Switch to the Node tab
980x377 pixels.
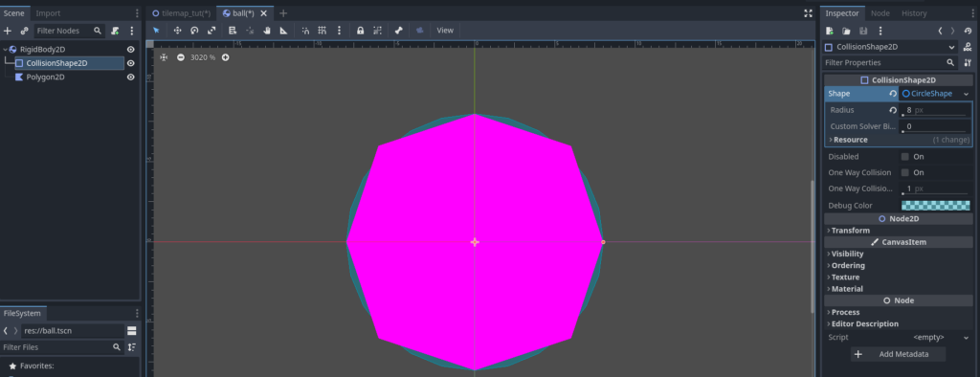coord(880,13)
